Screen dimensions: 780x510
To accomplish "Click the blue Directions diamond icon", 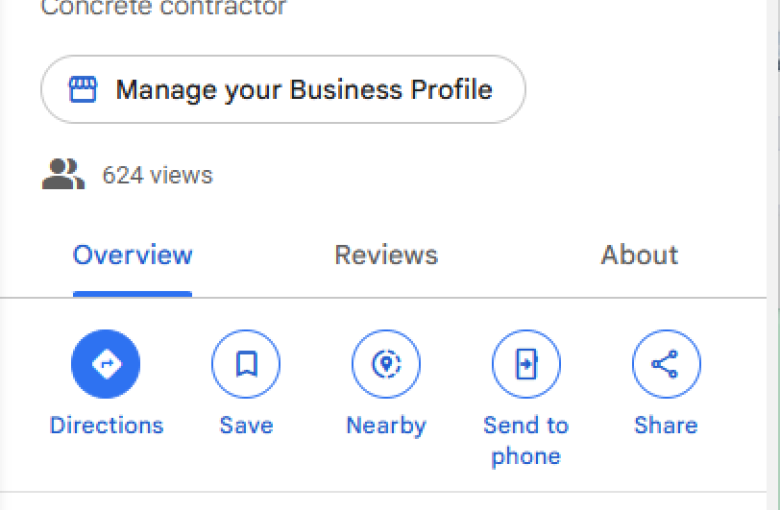I will point(105,364).
